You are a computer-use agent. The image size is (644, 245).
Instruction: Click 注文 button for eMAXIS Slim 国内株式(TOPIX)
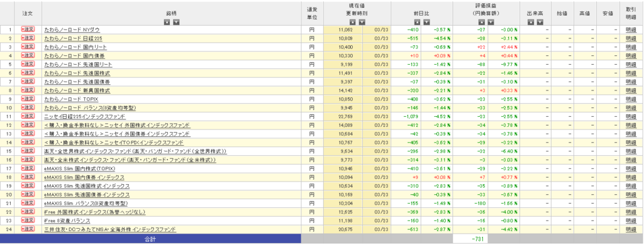(x=28, y=168)
